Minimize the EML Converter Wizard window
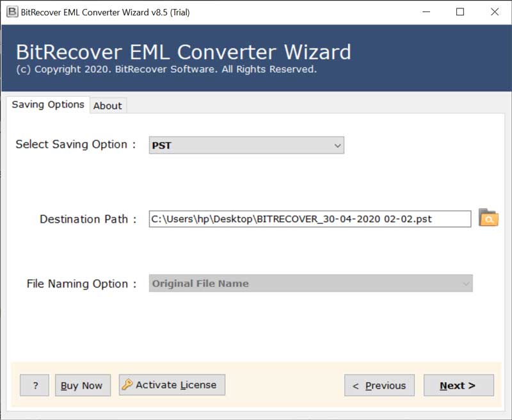 (x=426, y=12)
